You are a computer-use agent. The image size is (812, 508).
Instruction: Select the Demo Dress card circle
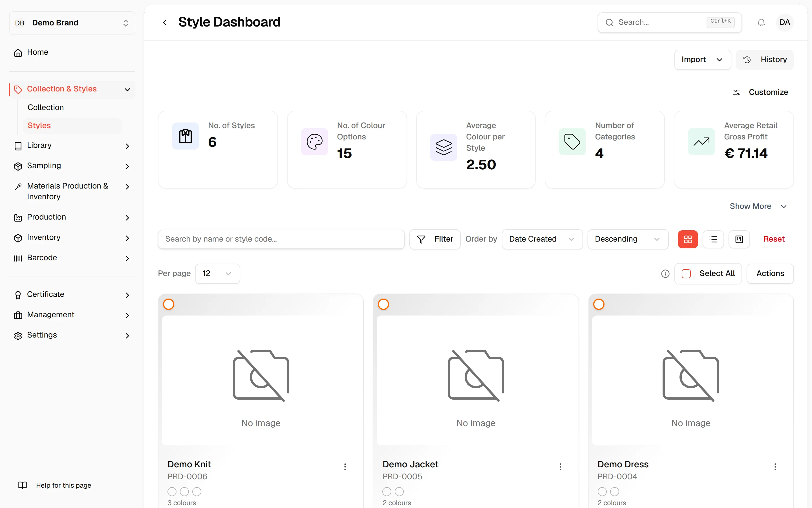click(x=599, y=304)
